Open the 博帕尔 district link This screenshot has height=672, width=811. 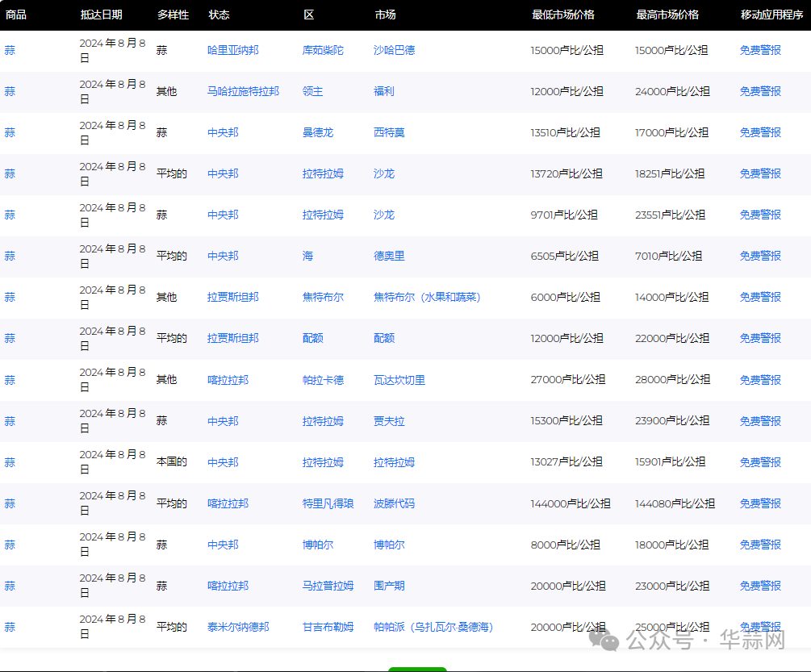[x=318, y=545]
